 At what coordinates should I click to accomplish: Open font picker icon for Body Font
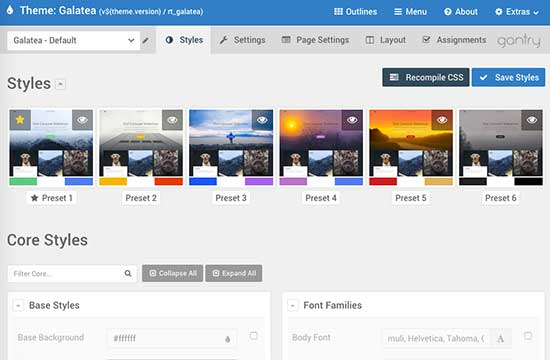pos(501,339)
